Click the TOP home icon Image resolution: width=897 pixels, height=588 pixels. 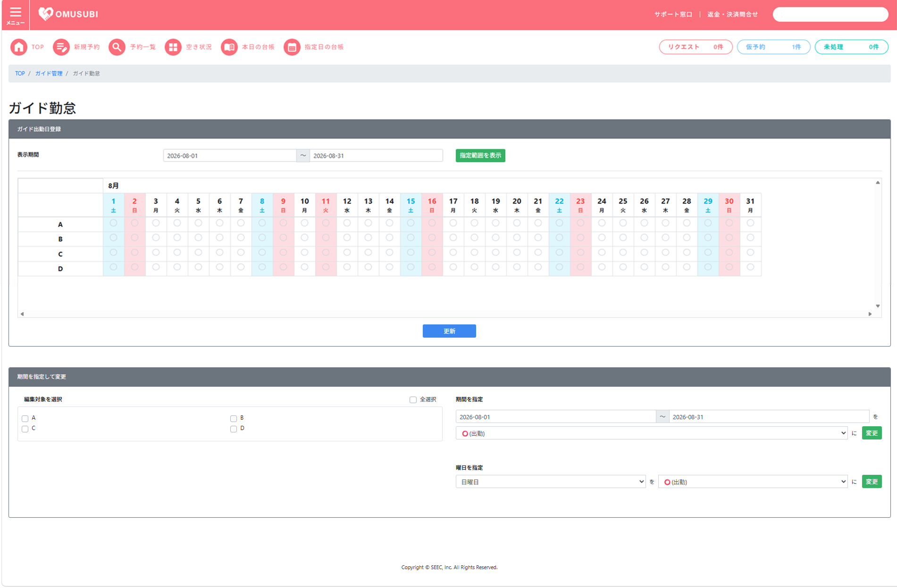pos(19,47)
